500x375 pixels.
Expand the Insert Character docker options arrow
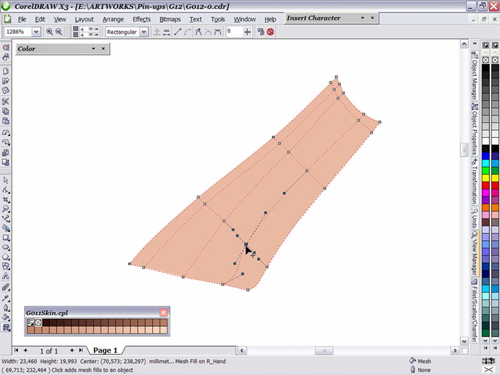click(362, 18)
